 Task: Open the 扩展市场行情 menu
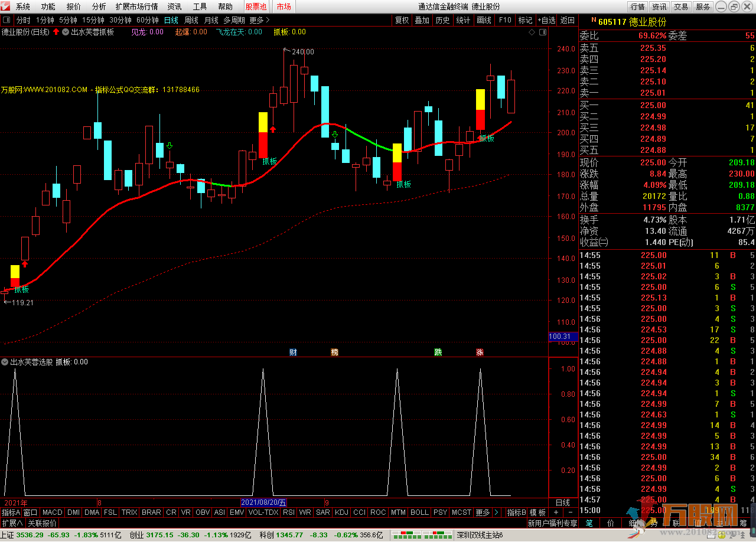point(136,6)
